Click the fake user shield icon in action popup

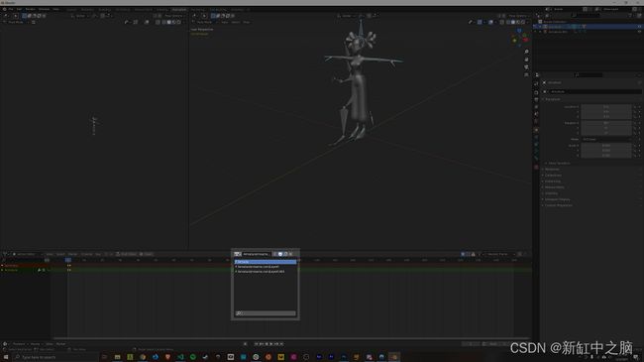coord(280,254)
